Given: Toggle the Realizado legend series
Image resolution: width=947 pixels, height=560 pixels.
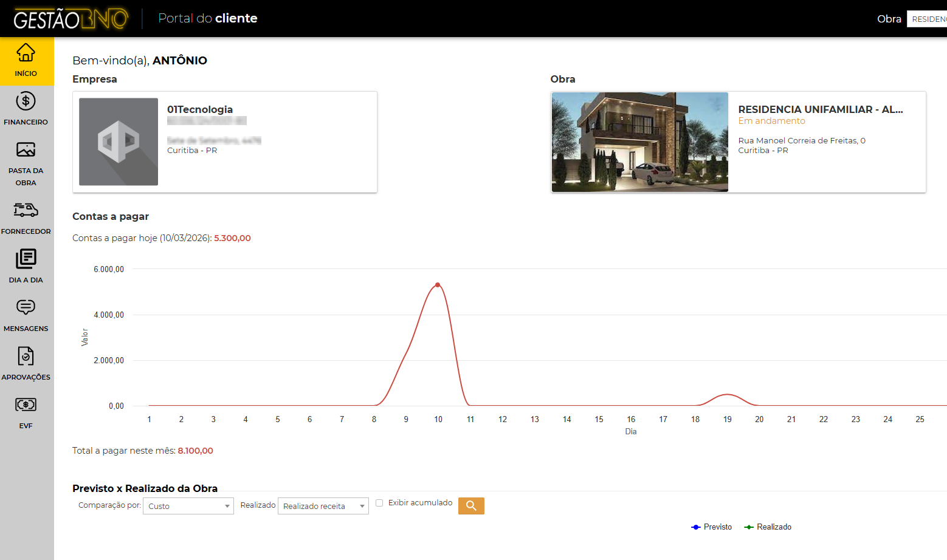Looking at the screenshot, I should [x=768, y=527].
